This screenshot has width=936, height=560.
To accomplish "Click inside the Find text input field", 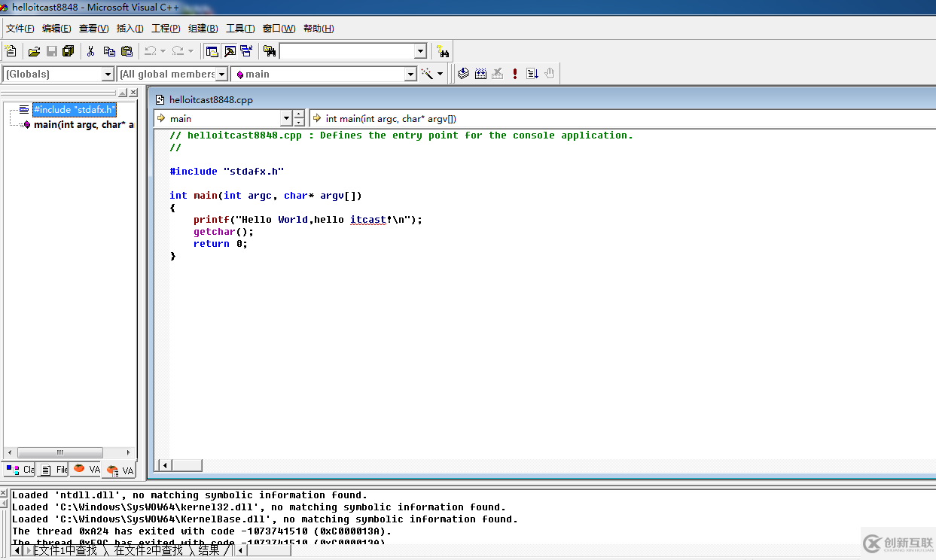I will click(x=346, y=51).
